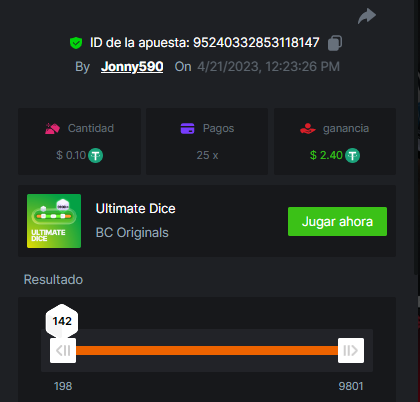The width and height of the screenshot is (420, 402).
Task: Copy the bet ID with the copy icon
Action: 335,43
